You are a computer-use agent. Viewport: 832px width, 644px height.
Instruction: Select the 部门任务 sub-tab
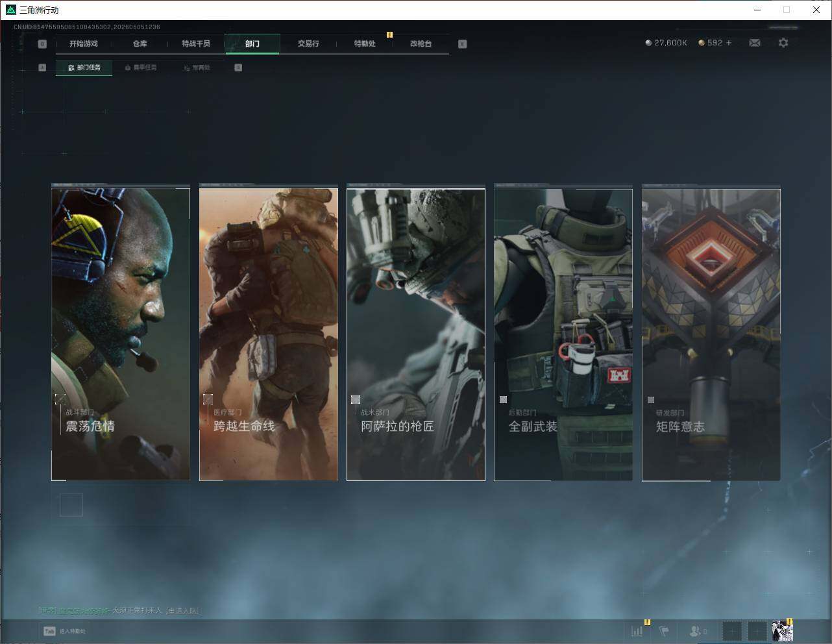[84, 68]
